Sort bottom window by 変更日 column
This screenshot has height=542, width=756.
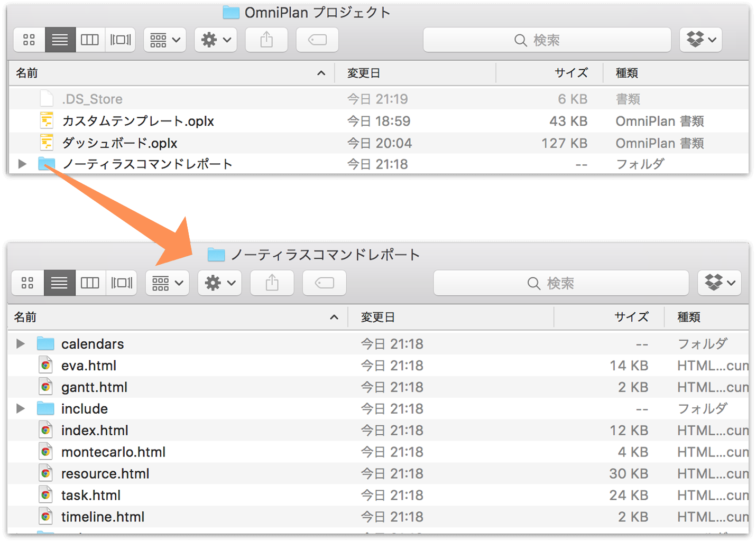click(450, 317)
